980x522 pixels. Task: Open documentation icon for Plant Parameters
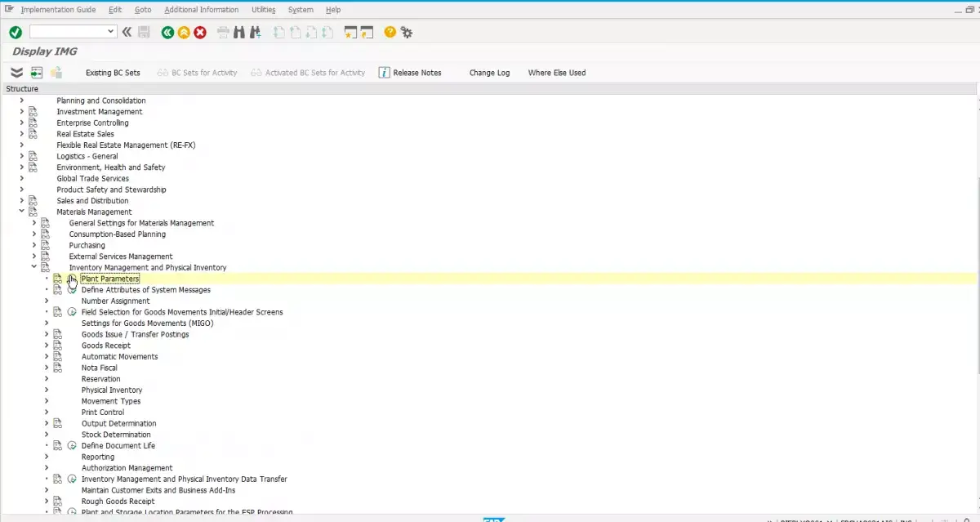click(57, 279)
